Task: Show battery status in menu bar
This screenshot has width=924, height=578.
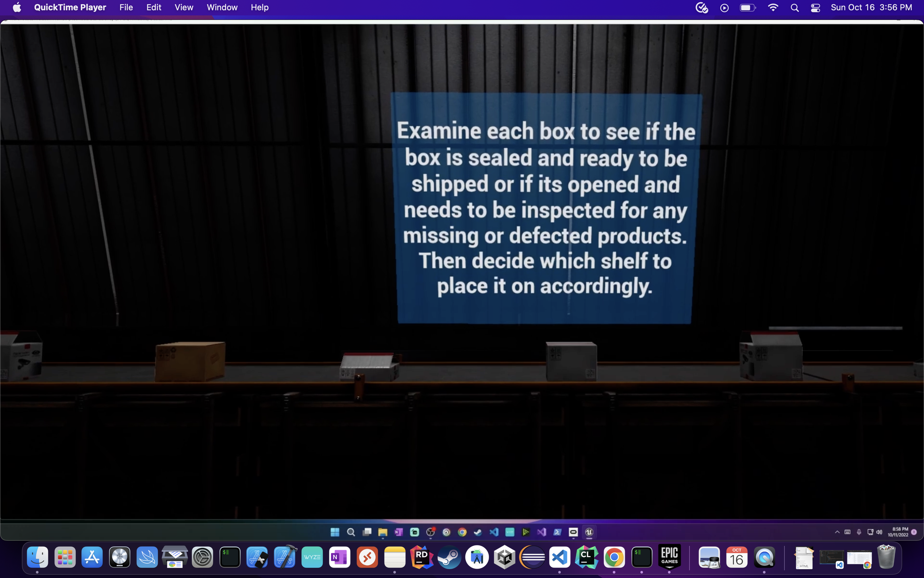Action: pos(748,8)
